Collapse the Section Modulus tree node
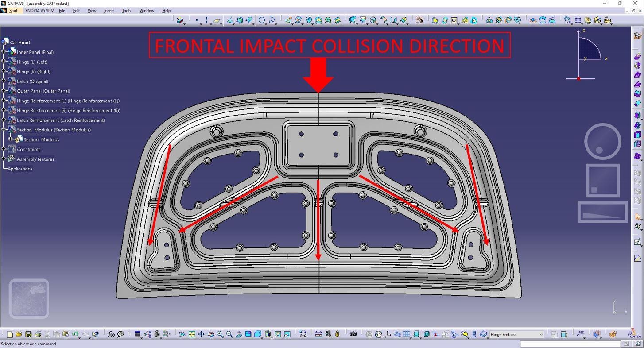Viewport: 644px width, 348px height. pyautogui.click(x=4, y=130)
